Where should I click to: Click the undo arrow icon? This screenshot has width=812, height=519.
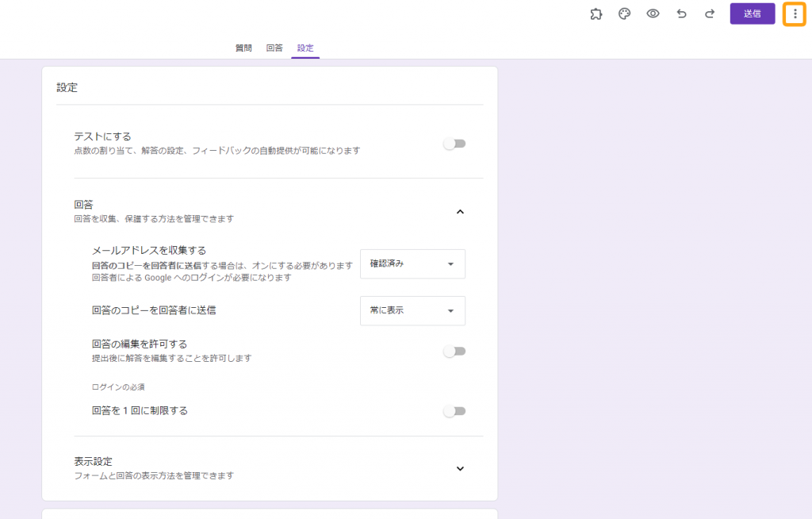[x=681, y=13]
